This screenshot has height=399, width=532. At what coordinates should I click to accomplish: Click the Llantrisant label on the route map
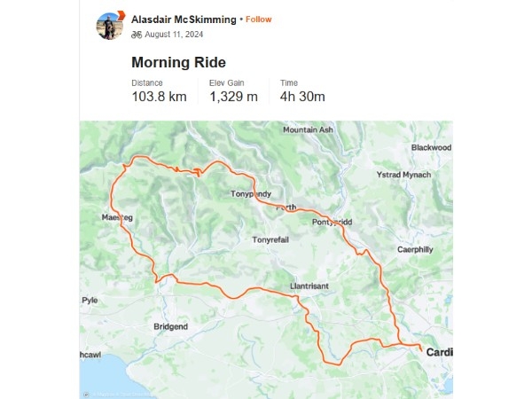click(x=309, y=286)
